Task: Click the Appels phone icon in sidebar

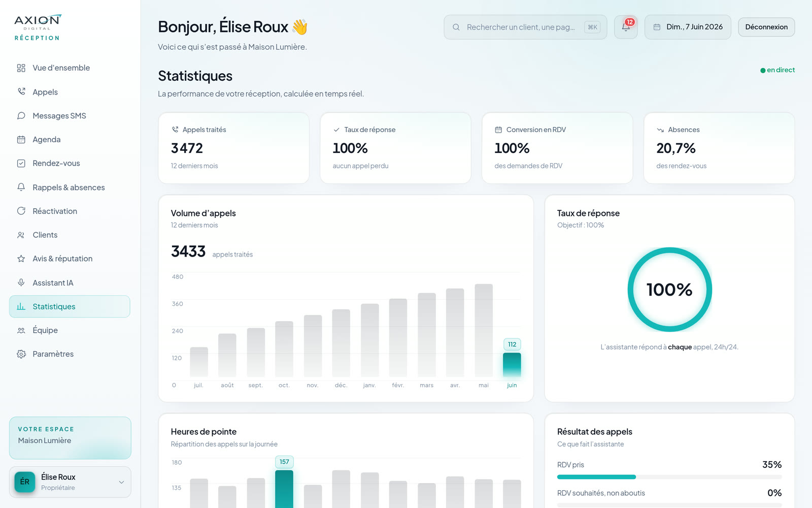Action: coord(21,92)
